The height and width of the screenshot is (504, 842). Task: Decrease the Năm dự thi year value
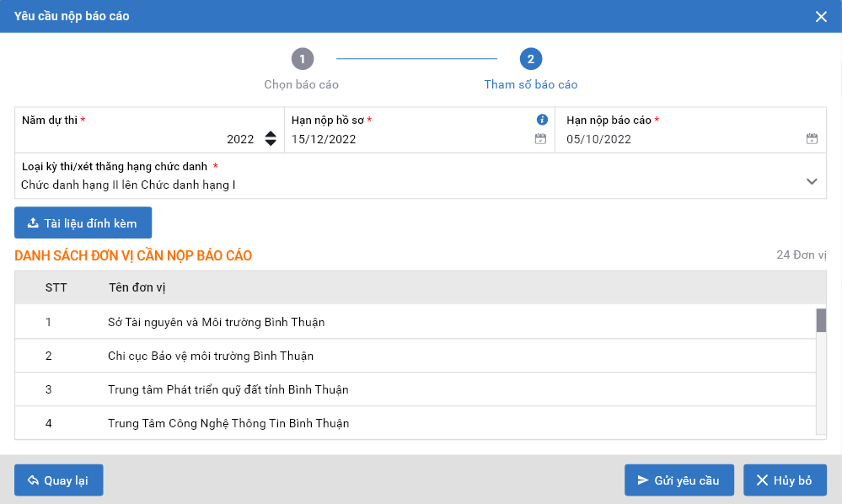(271, 143)
